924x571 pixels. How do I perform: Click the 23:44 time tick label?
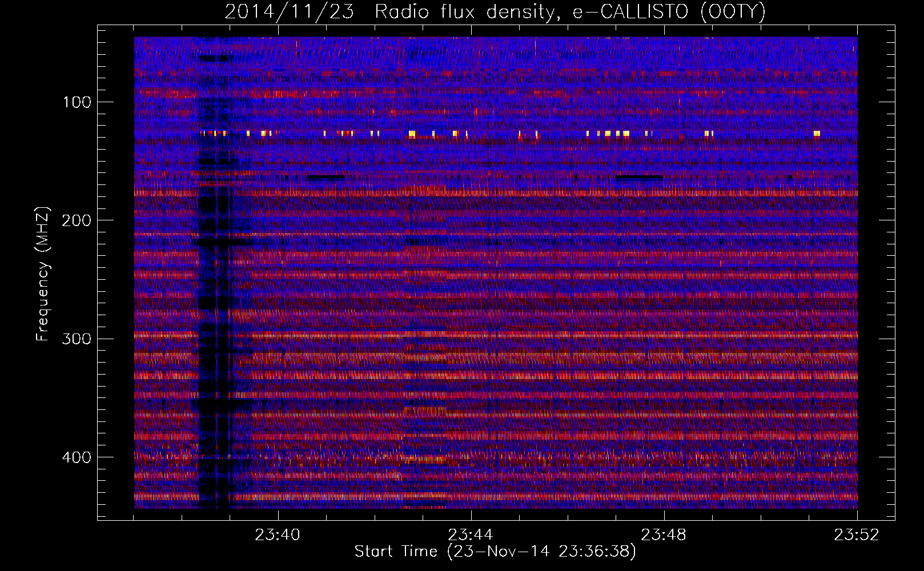pyautogui.click(x=471, y=535)
